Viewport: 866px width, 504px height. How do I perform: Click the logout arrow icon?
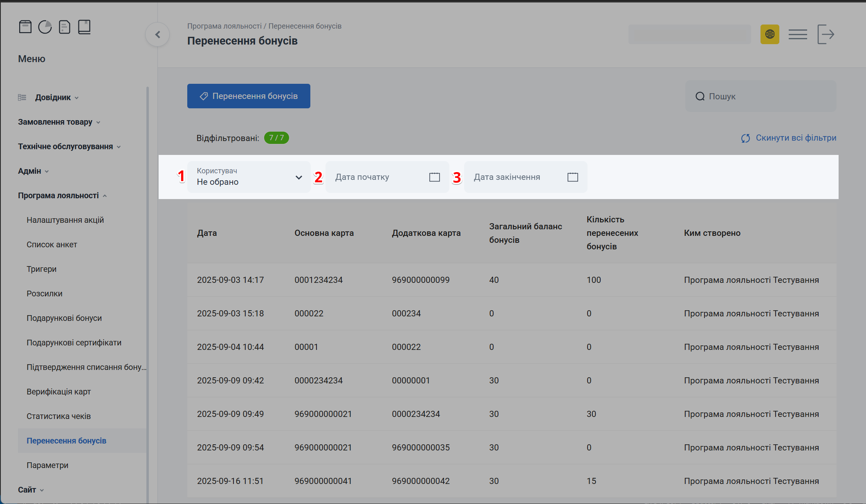pos(826,34)
